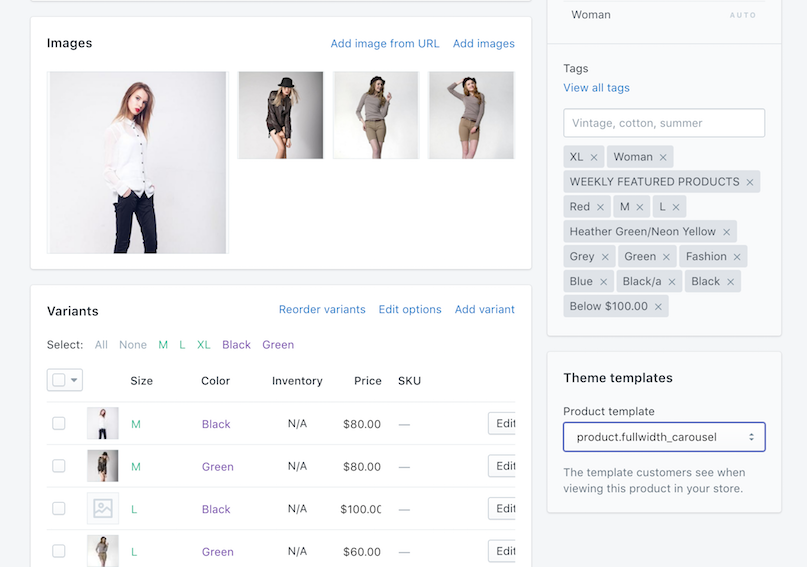Click Edit button for M Black variant
807x567 pixels.
[503, 424]
